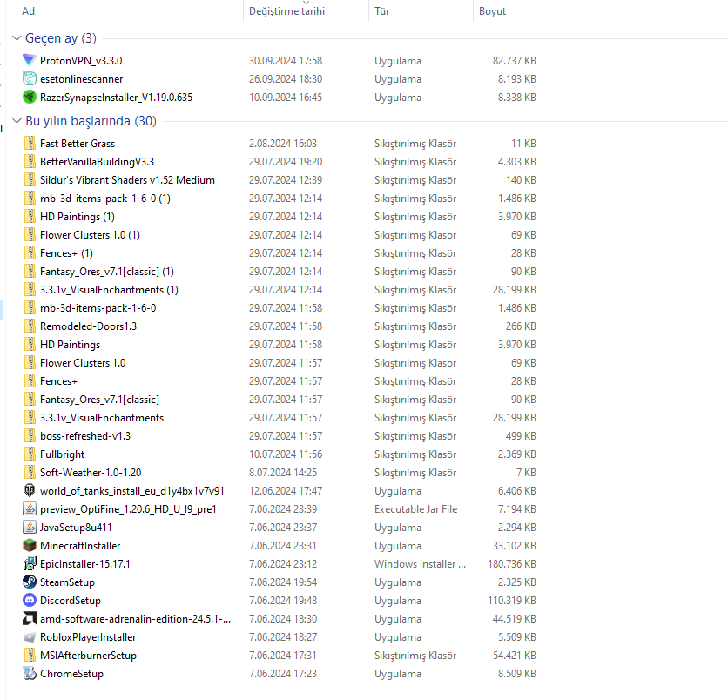Screen dimensions: 728x700
Task: Click the preview_OptiFine Java jar icon
Action: coord(30,508)
